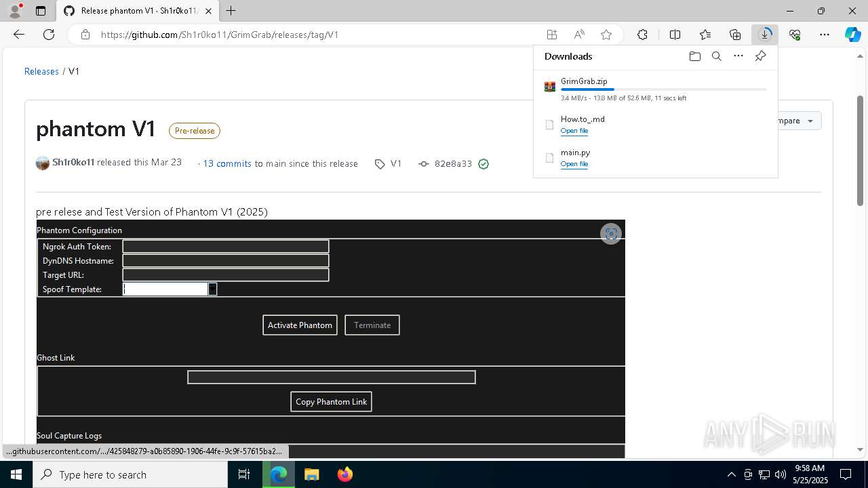Open the notification center icon
The image size is (868, 488).
click(846, 474)
